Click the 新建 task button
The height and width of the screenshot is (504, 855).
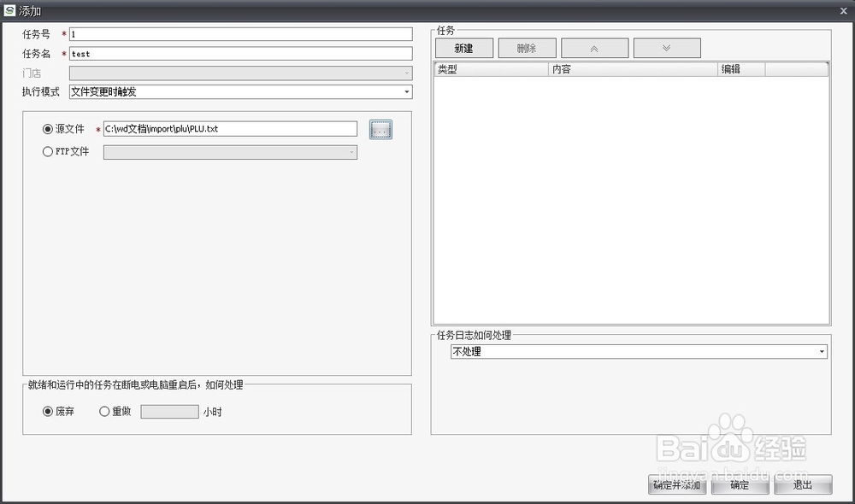tap(464, 48)
